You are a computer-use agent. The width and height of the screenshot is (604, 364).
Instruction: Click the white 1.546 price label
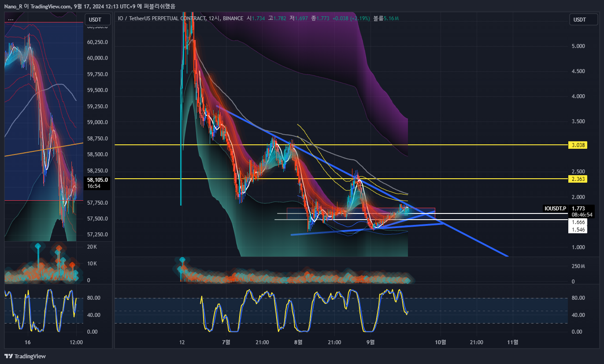pos(578,230)
